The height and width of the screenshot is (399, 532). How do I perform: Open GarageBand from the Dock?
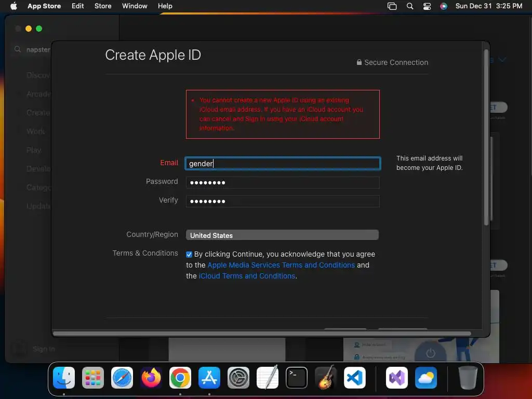point(326,377)
